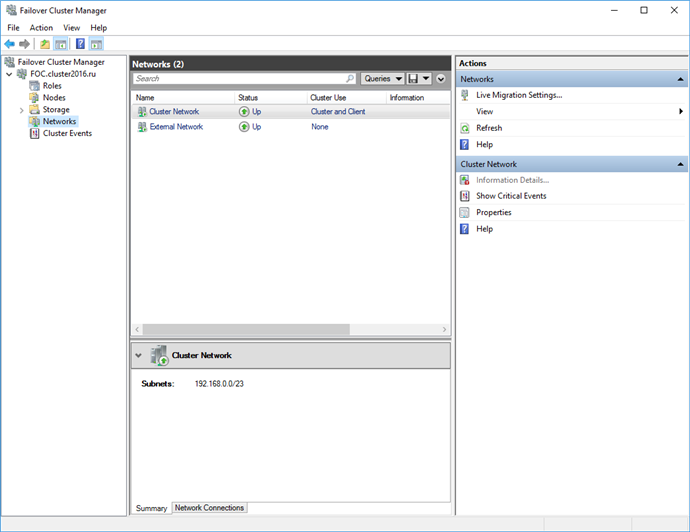This screenshot has height=532, width=690.
Task: Click the green Refresh icon
Action: tap(465, 128)
